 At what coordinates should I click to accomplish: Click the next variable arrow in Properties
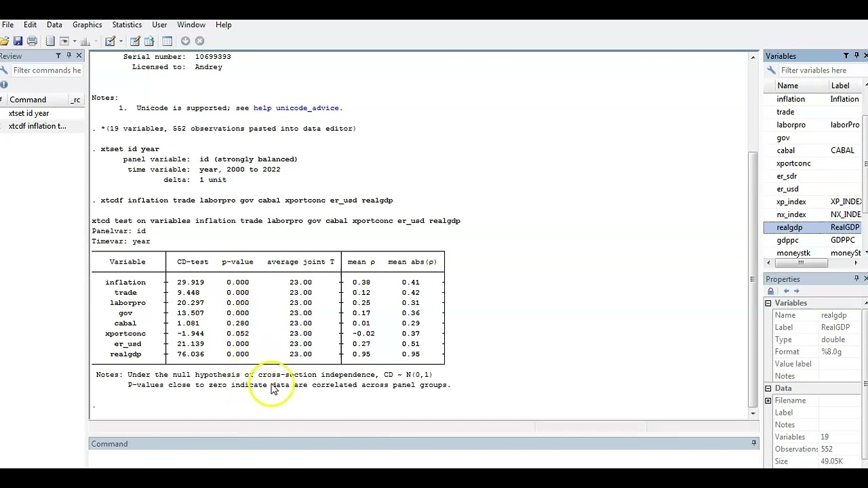coord(797,291)
